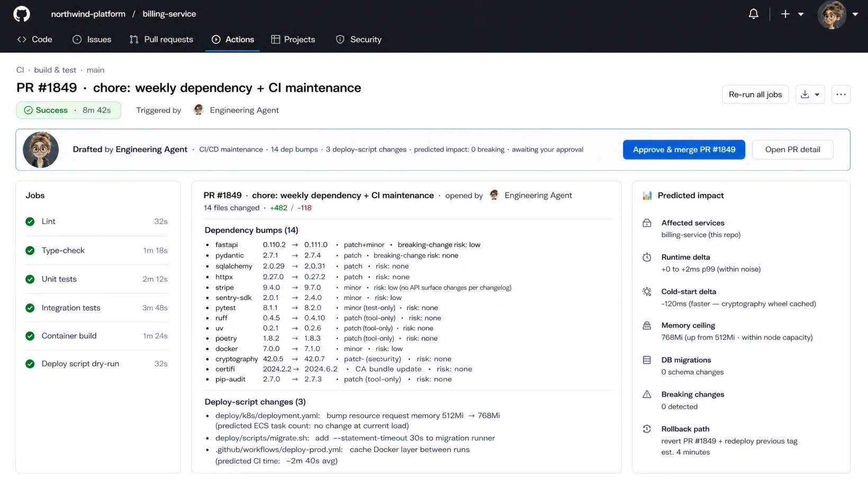Click the Pull requests tab icon

click(x=134, y=40)
